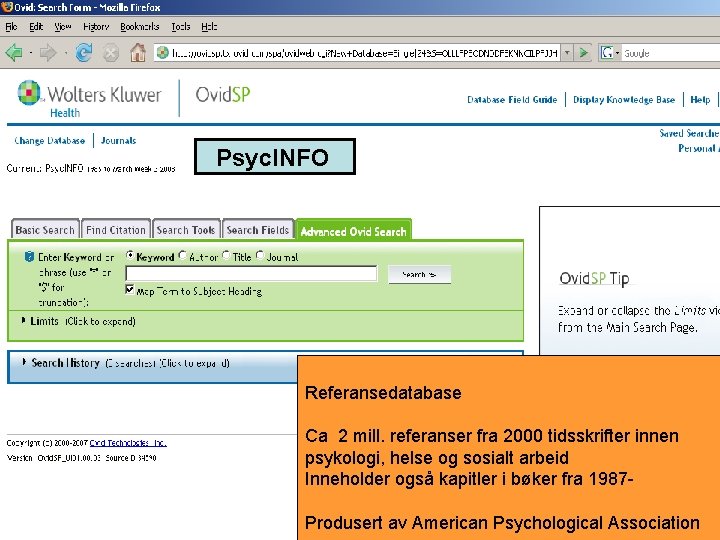Click the green Go arrow beside address bar
The height and width of the screenshot is (540, 720).
tap(583, 53)
